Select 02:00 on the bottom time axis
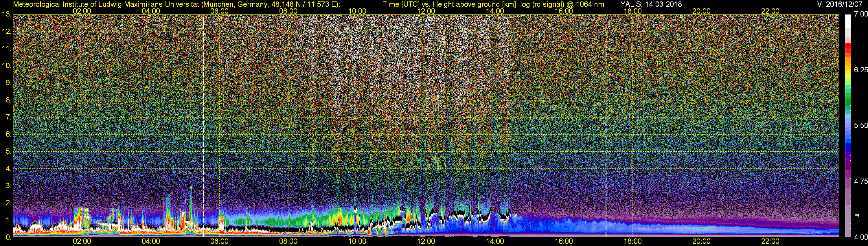Screen dimensions: 868x246 coord(82,242)
